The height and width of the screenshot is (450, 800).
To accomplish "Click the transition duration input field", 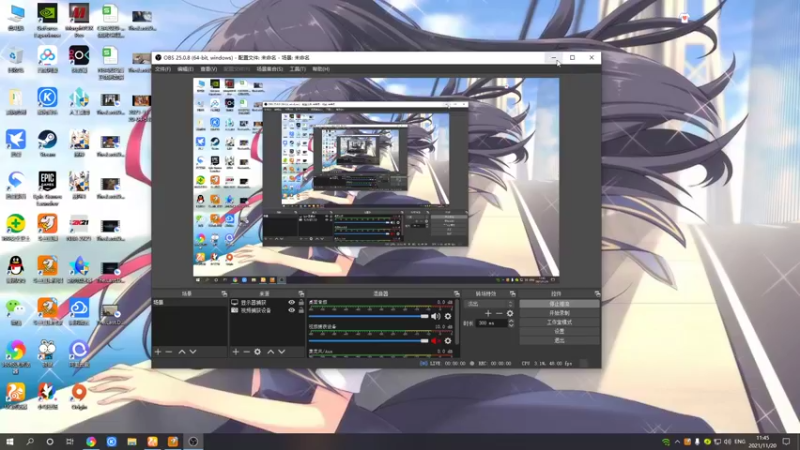I will (x=491, y=323).
